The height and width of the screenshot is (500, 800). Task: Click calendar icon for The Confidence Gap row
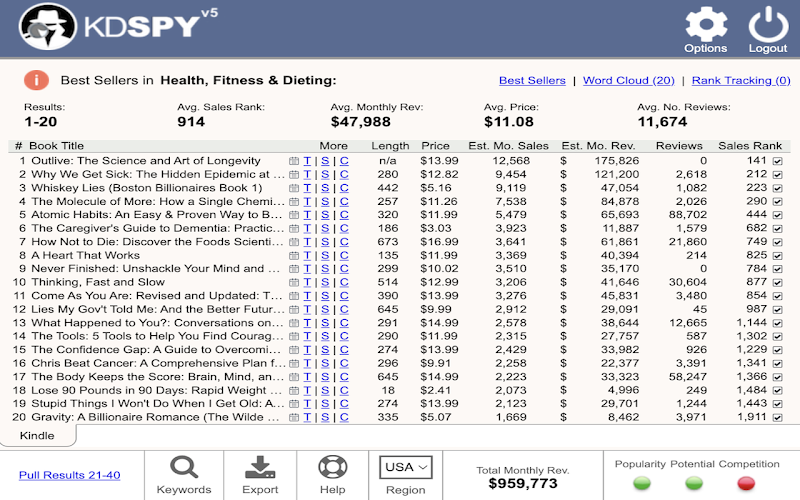(294, 350)
